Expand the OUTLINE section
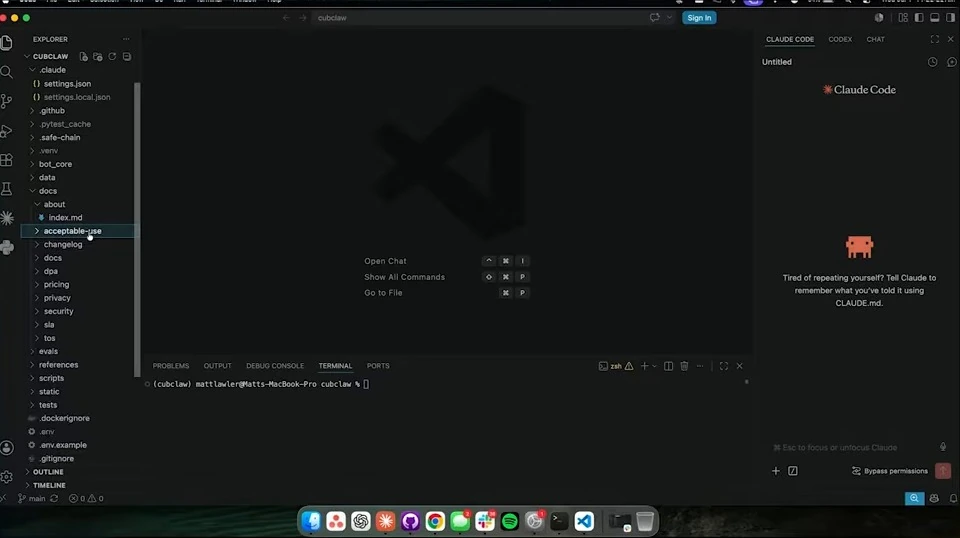 [x=48, y=472]
